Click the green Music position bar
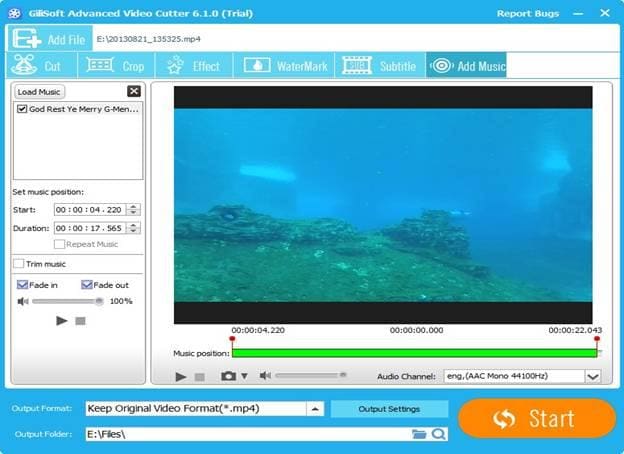Screen dimensions: 624x454 pyautogui.click(x=414, y=353)
